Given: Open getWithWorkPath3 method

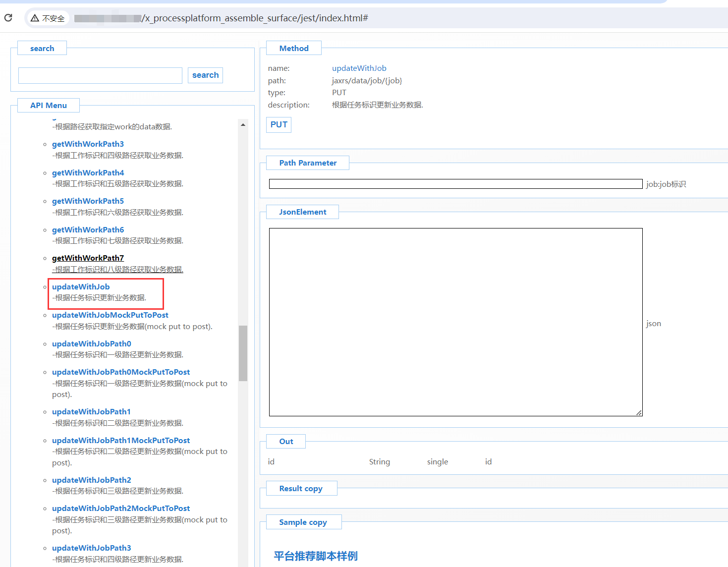Looking at the screenshot, I should click(x=88, y=144).
